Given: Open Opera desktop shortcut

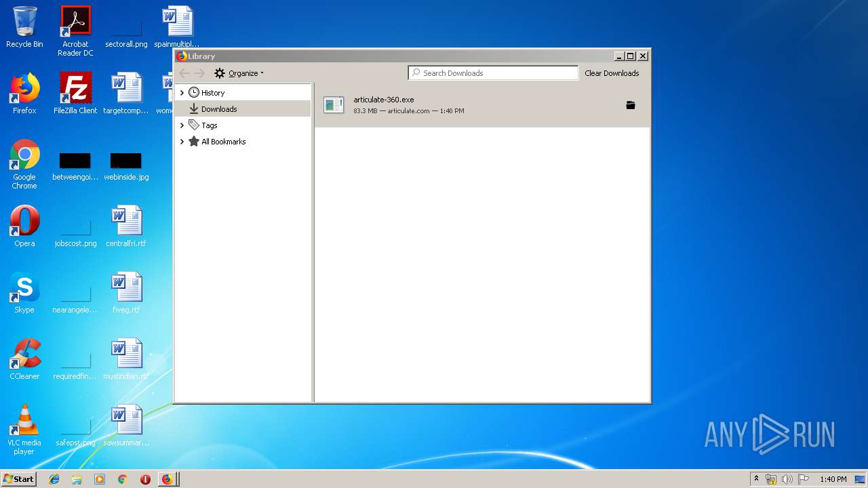Looking at the screenshot, I should (24, 226).
